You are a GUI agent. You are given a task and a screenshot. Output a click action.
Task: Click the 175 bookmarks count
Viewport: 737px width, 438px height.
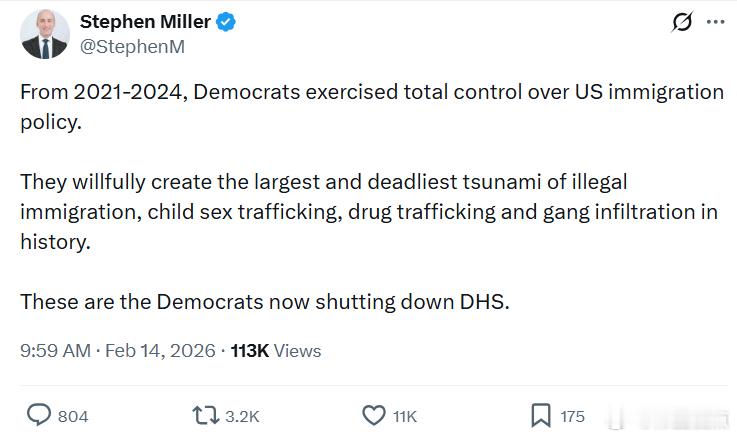(572, 416)
